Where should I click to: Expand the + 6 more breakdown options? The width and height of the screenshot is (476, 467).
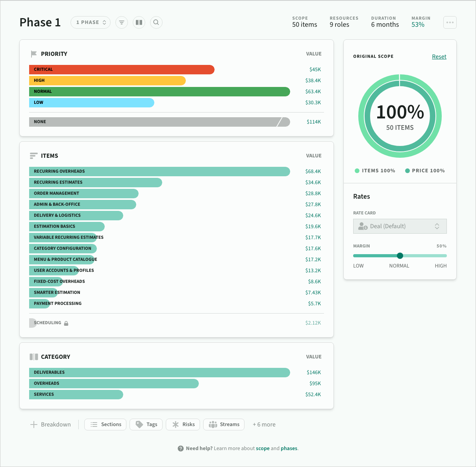pyautogui.click(x=264, y=425)
